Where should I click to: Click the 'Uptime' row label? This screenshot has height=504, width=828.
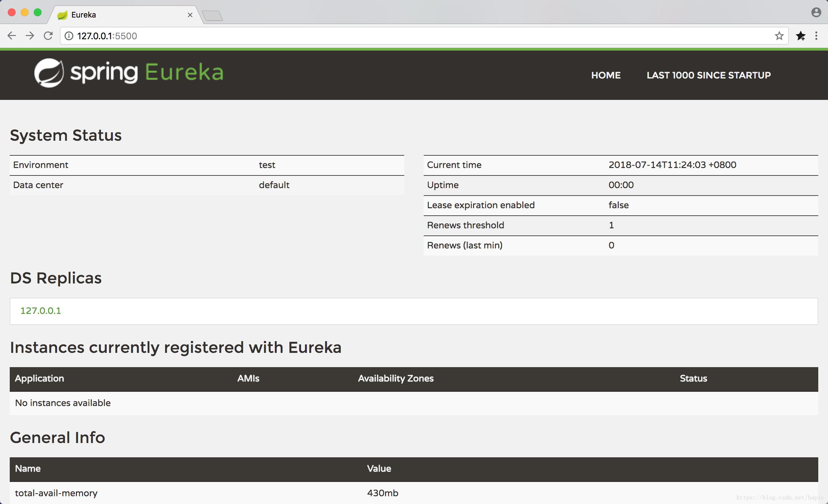pyautogui.click(x=443, y=185)
